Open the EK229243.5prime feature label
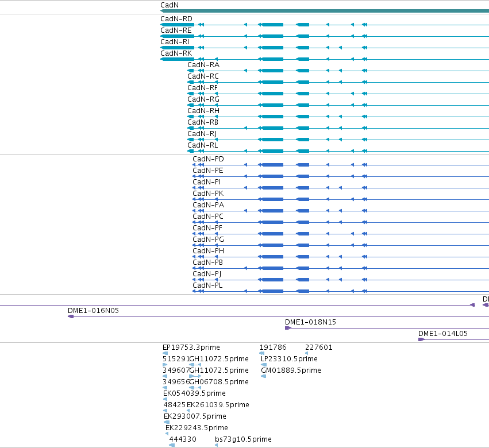Viewport: 489px width, 448px height. pyautogui.click(x=197, y=428)
